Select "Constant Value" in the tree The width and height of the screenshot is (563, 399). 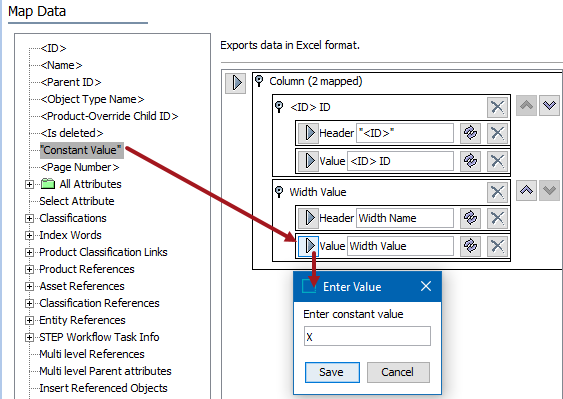[82, 150]
